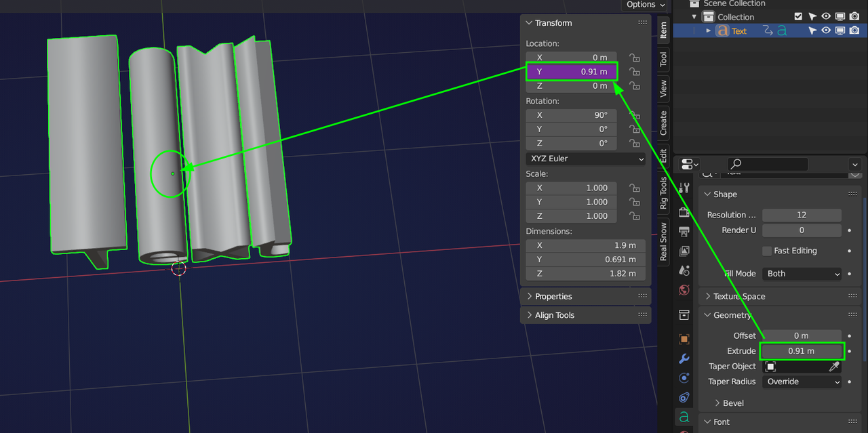Screen dimensions: 868x433
Task: Click the Extrude value field
Action: click(802, 351)
